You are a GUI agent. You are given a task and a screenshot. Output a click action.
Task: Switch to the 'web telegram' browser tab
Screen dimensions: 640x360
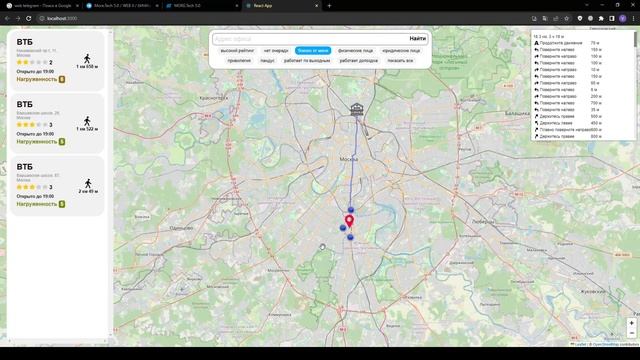click(x=42, y=6)
